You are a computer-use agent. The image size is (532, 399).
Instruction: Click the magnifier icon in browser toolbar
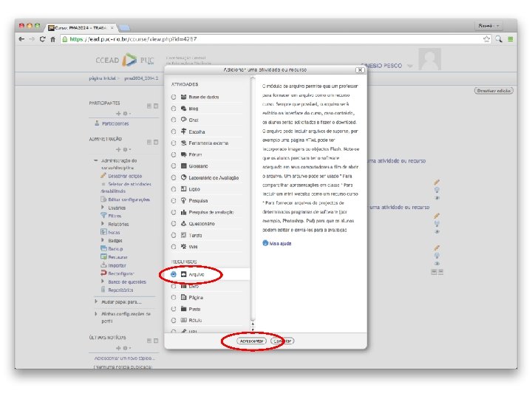[x=499, y=39]
